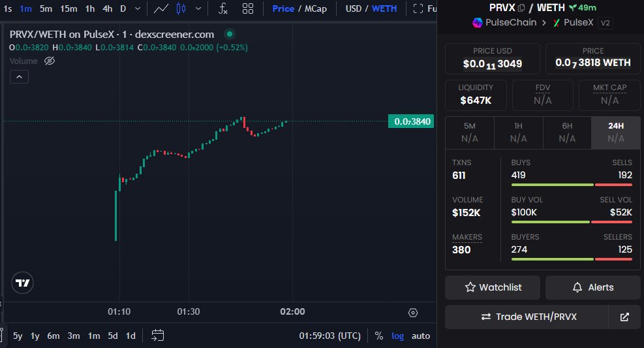Open Alerts for this pair
Viewport: 644px width, 348px height.
click(x=592, y=287)
